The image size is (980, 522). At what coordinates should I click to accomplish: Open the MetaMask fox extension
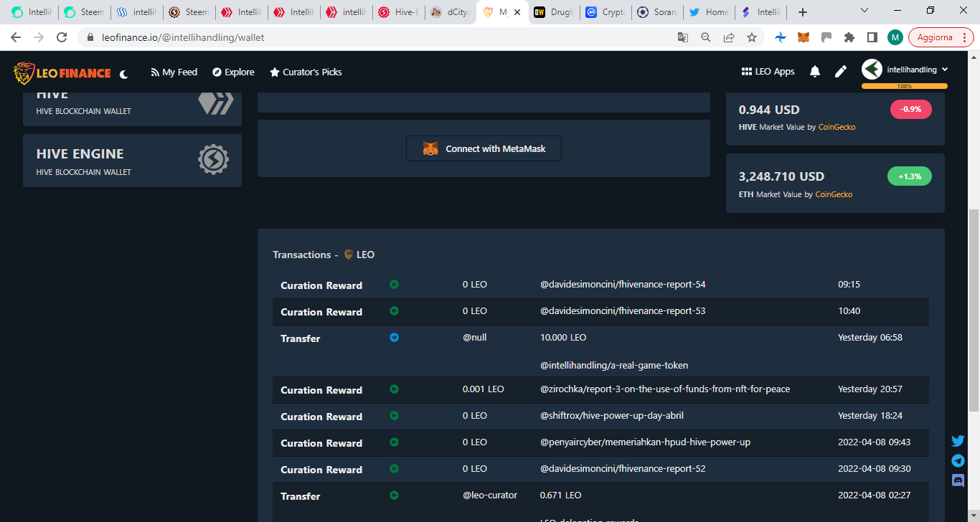click(804, 37)
